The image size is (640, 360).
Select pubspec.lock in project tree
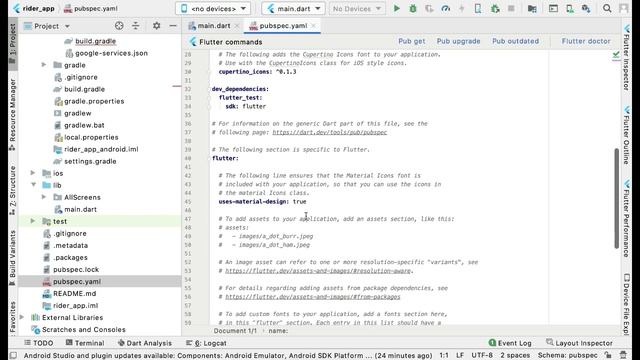[x=76, y=269]
